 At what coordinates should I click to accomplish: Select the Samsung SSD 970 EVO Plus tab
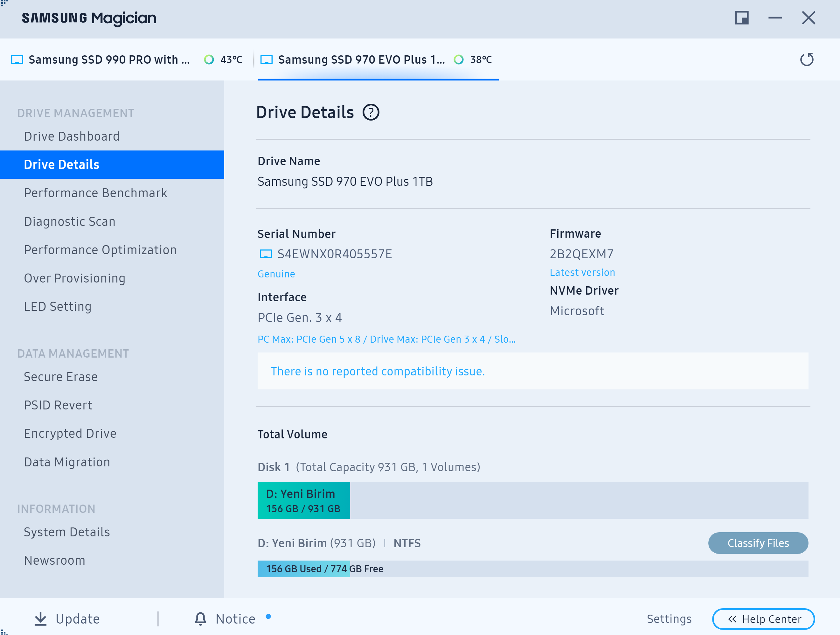(x=378, y=59)
